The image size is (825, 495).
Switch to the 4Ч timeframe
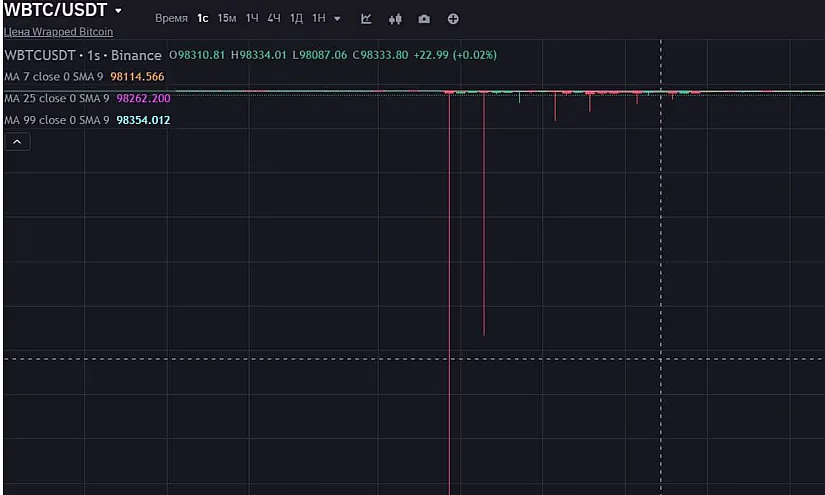pos(274,19)
